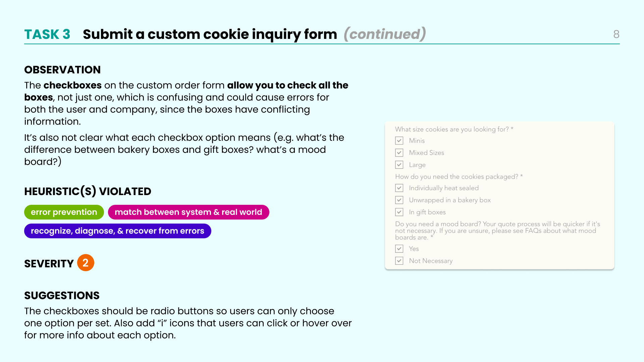644x362 pixels.
Task: Click the orange severity 2 badge
Action: click(x=86, y=263)
